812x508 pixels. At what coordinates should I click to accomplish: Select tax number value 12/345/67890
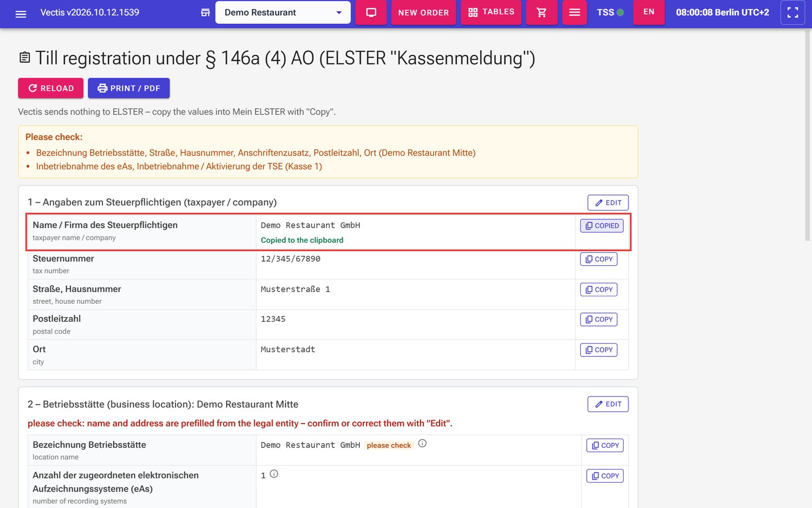291,259
